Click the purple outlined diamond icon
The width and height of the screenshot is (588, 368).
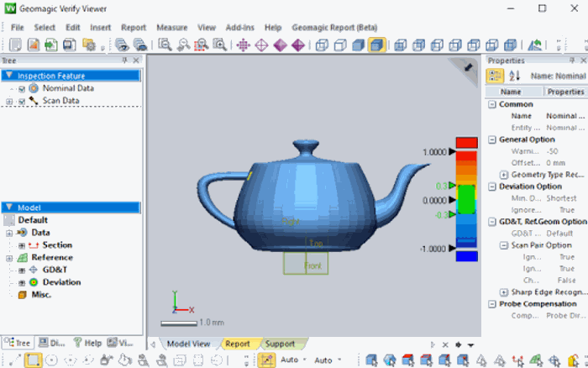[261, 45]
